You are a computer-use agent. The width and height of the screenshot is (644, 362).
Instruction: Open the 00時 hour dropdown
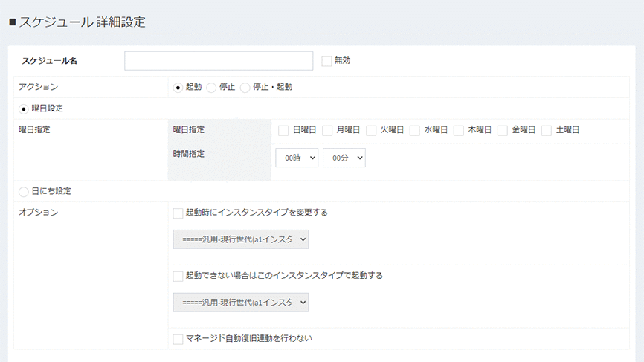pos(297,158)
